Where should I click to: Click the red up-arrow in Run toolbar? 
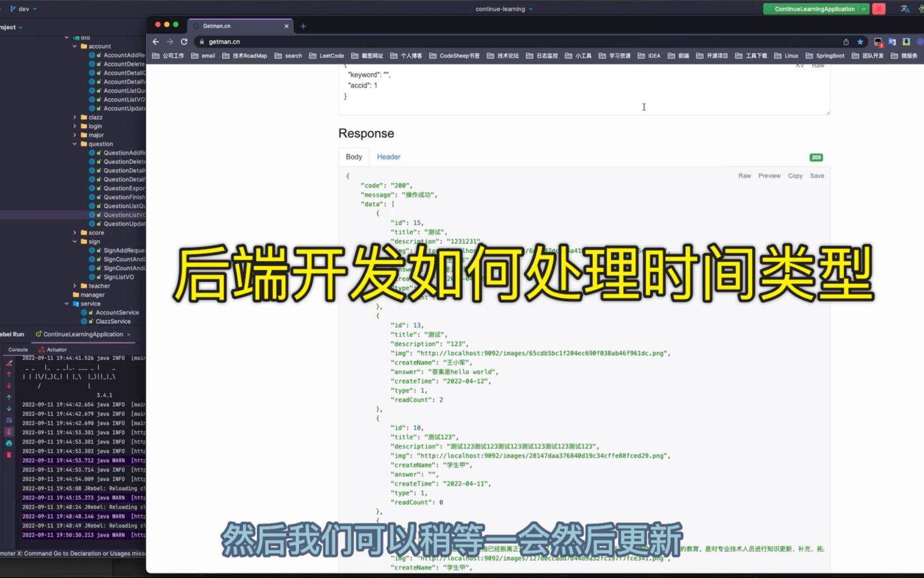9,374
